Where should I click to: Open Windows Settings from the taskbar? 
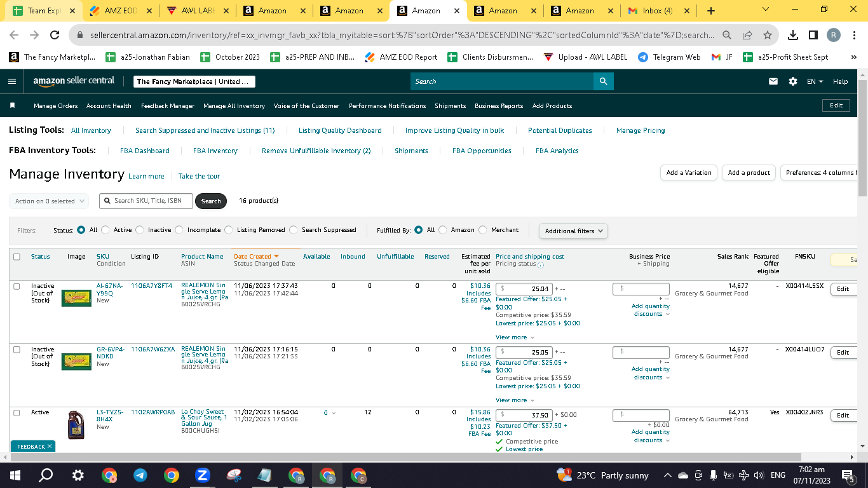[x=78, y=475]
